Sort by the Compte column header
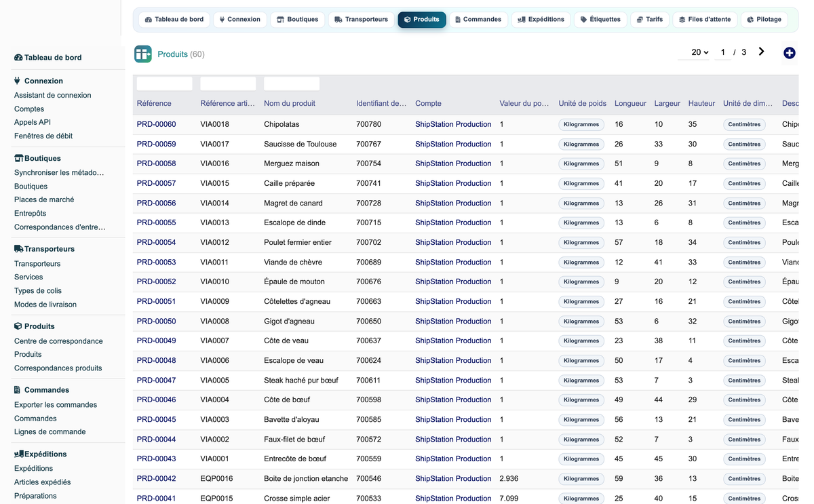Image resolution: width=814 pixels, height=504 pixels. [x=428, y=104]
